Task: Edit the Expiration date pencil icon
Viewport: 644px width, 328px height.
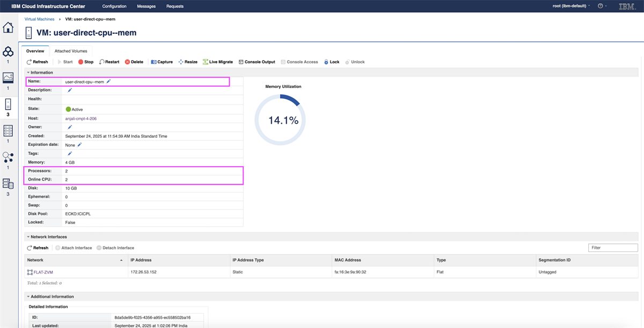Action: [x=79, y=145]
